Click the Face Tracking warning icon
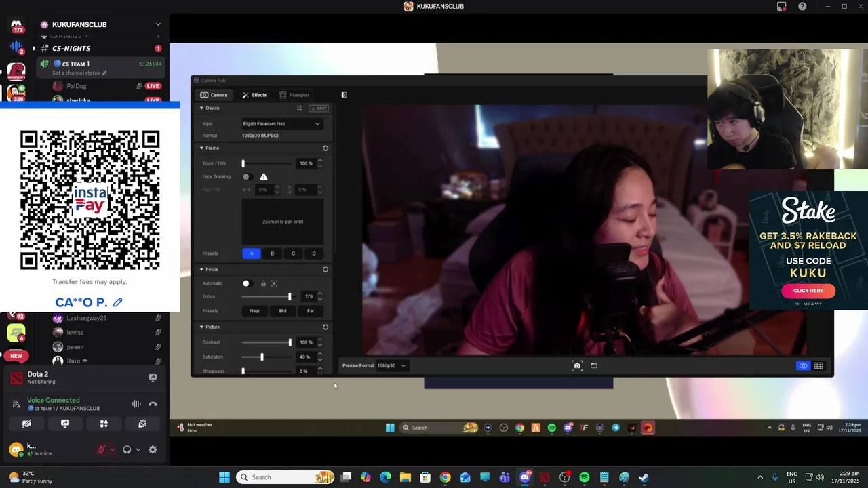868x488 pixels. click(x=264, y=177)
